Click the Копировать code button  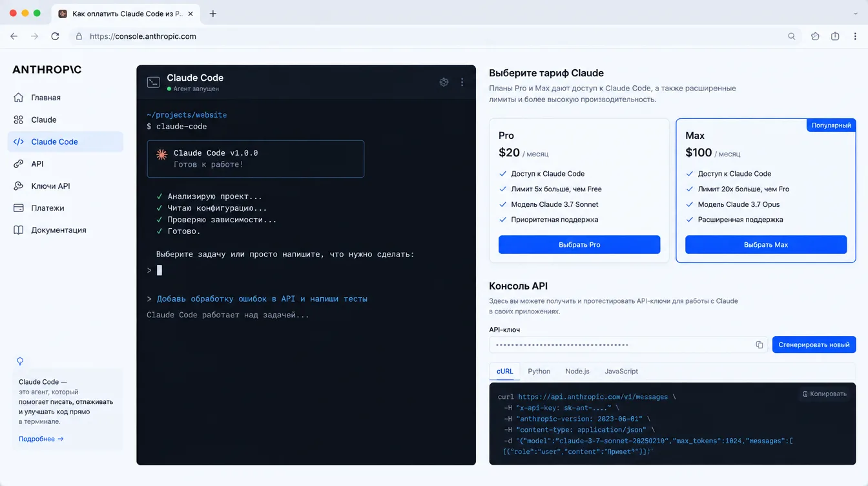coord(824,394)
